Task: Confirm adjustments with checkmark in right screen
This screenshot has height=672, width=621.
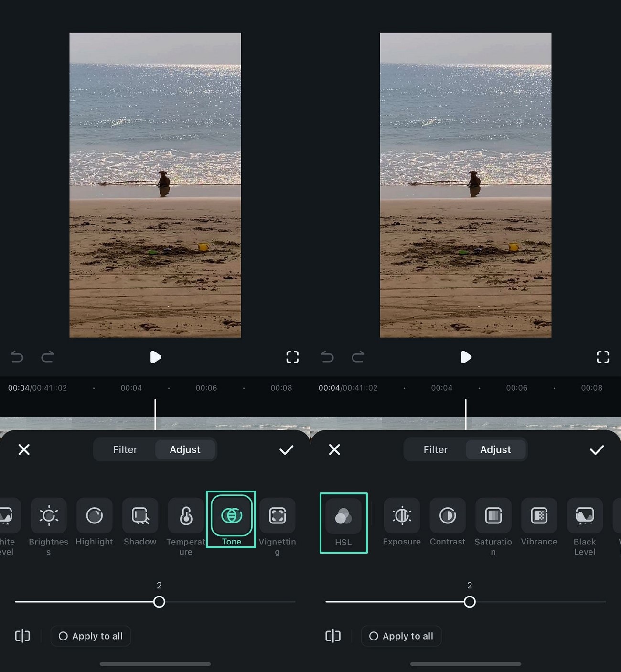Action: [x=597, y=450]
